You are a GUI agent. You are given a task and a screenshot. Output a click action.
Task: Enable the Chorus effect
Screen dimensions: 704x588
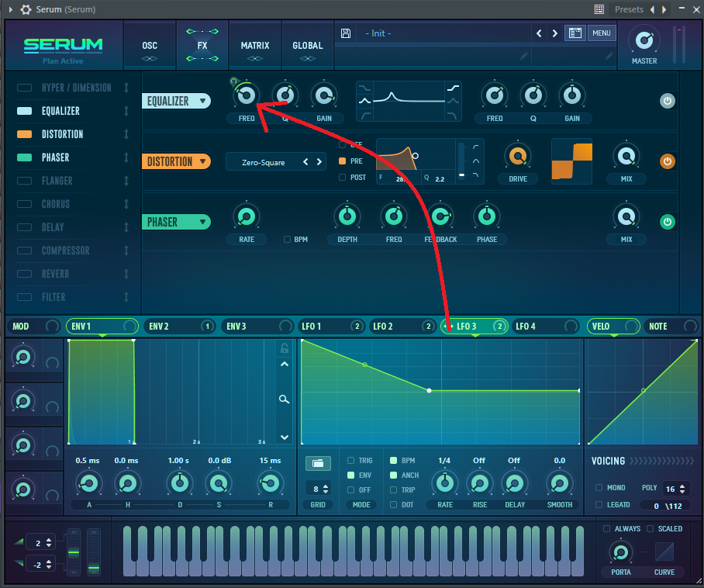tap(24, 204)
